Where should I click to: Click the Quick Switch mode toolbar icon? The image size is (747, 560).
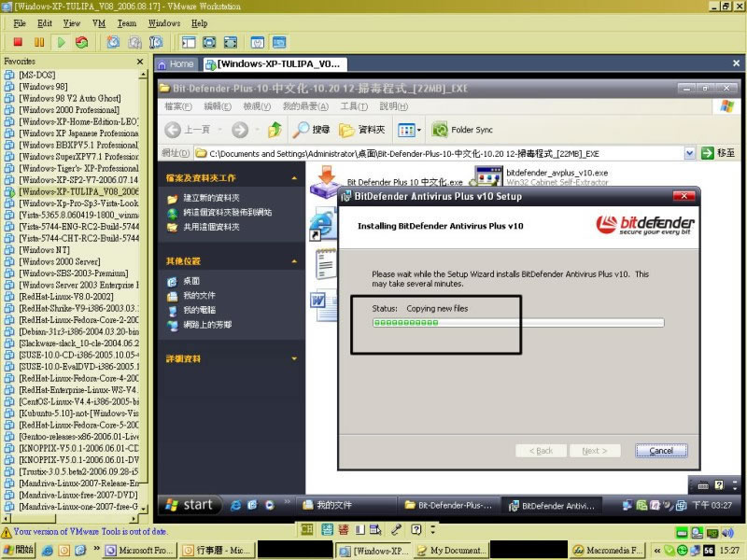209,42
